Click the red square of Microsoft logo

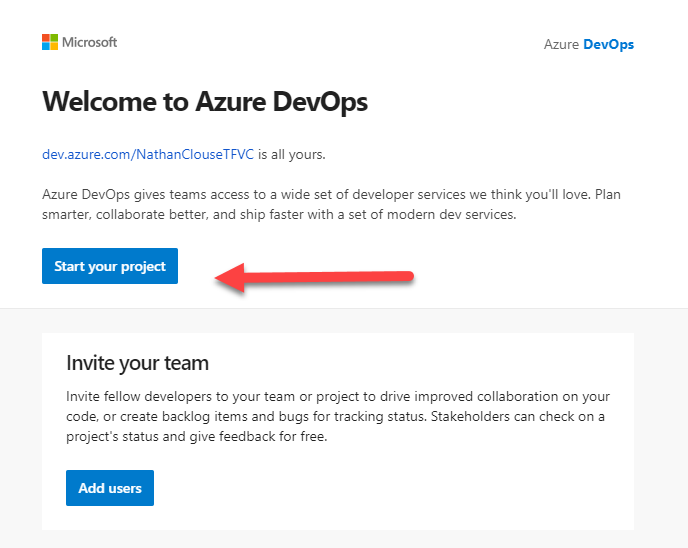coord(46,38)
